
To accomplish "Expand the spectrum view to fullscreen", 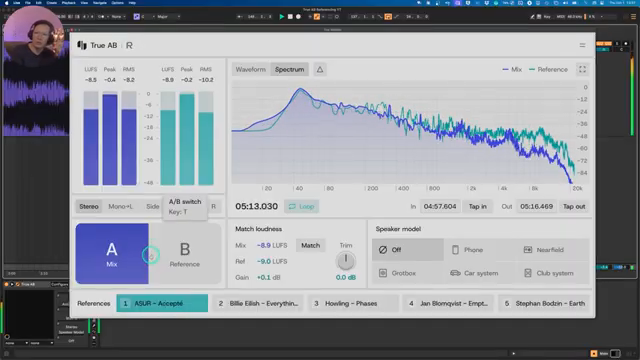I will (582, 69).
